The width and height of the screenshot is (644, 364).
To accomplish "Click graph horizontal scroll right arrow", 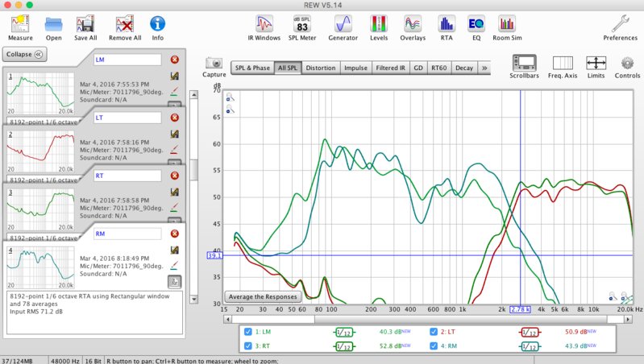I will tap(628, 319).
